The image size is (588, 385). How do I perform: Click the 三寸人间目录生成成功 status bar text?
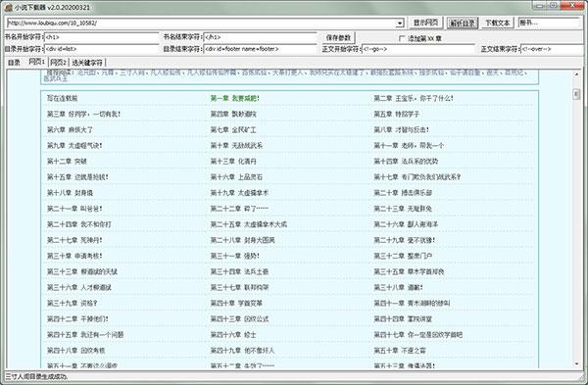pyautogui.click(x=36, y=376)
